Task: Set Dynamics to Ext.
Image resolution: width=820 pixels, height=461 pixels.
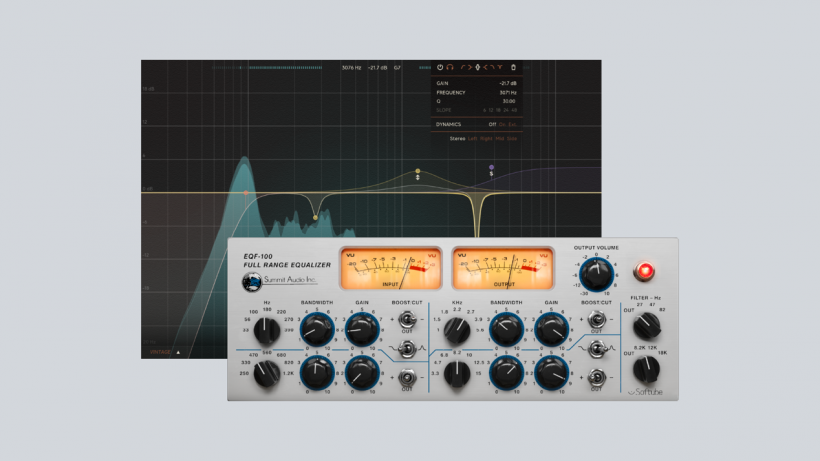Action: (512, 124)
